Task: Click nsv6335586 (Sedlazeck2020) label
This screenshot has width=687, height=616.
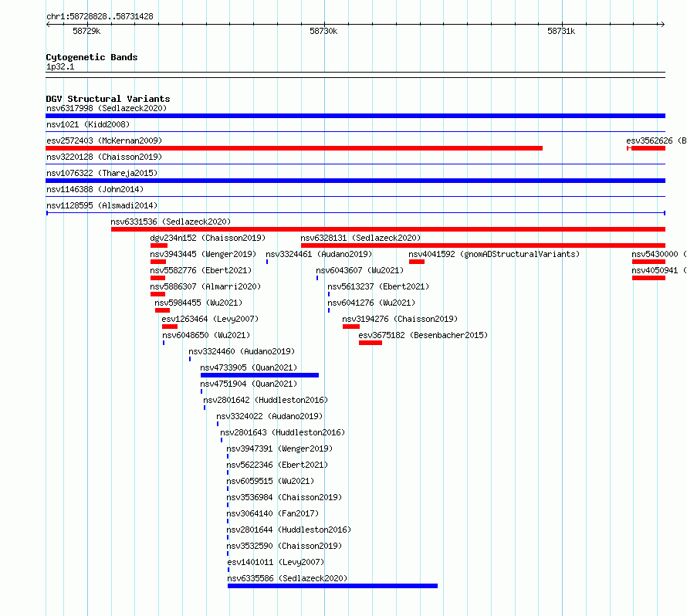Action: (x=287, y=578)
